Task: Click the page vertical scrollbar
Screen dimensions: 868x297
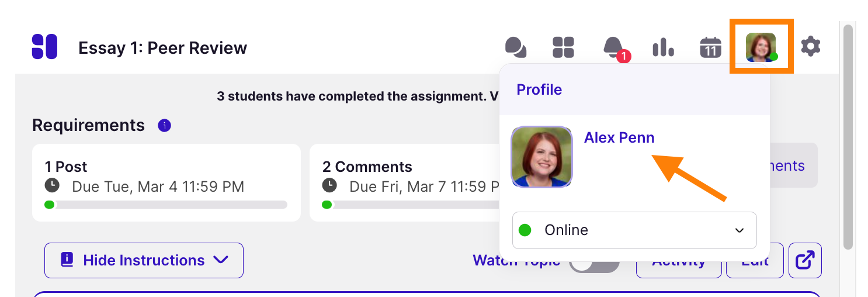Action: [848, 136]
